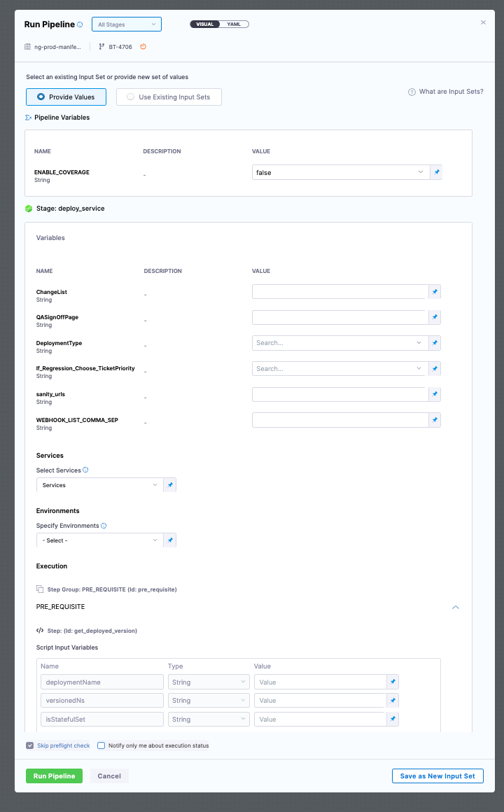Click the pin icon for deploymentName value

click(x=393, y=682)
